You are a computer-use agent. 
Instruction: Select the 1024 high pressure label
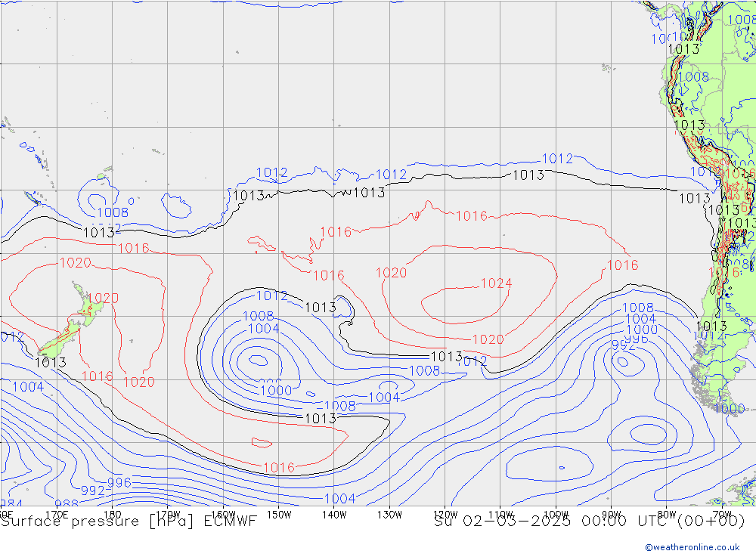tap(496, 283)
